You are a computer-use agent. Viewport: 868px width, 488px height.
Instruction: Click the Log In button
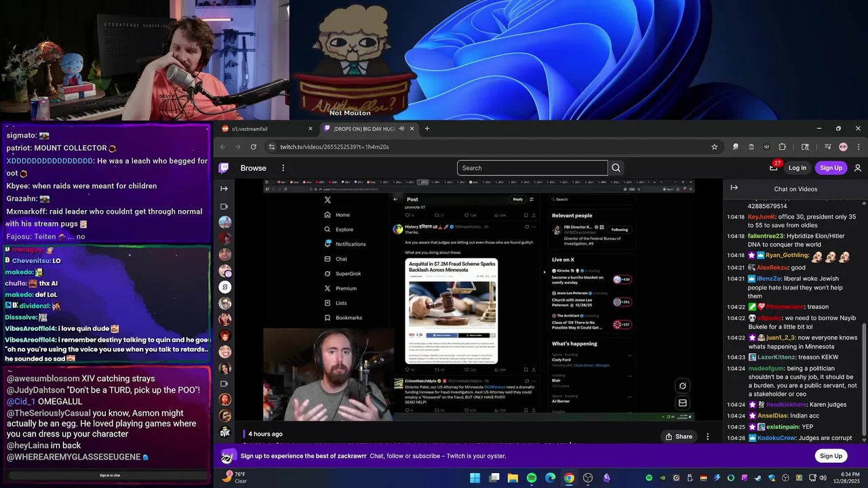797,168
